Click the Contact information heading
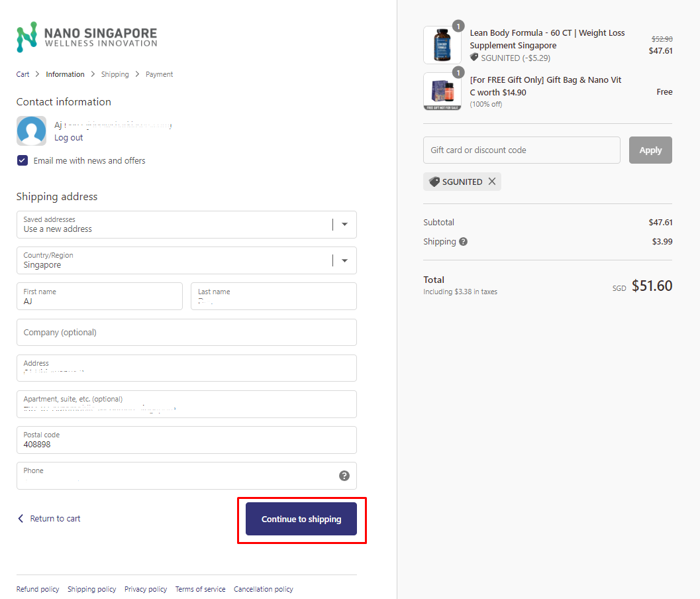Image resolution: width=700 pixels, height=599 pixels. click(64, 102)
